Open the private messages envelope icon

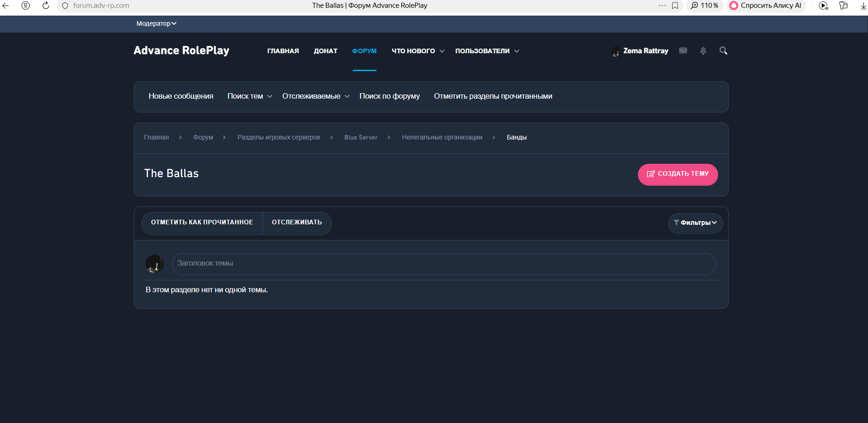(683, 51)
